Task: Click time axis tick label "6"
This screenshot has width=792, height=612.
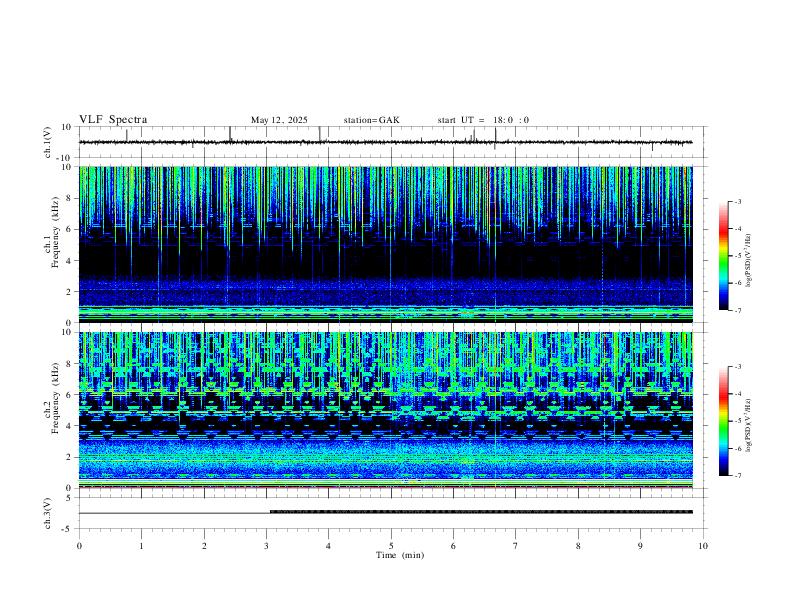Action: tap(453, 546)
